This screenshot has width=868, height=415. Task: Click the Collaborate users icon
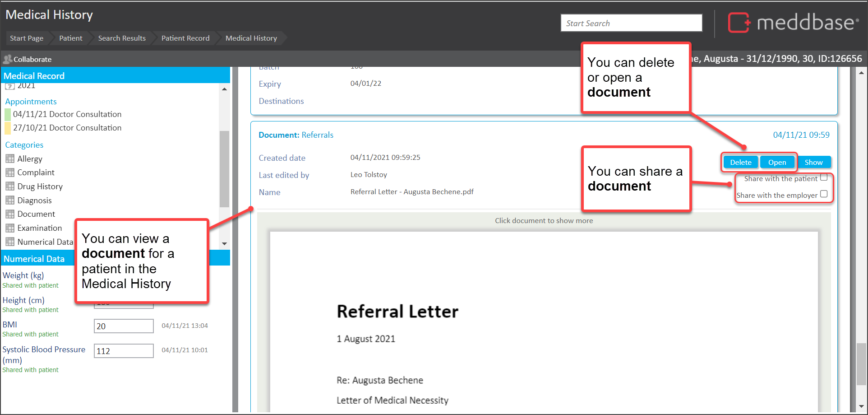7,59
